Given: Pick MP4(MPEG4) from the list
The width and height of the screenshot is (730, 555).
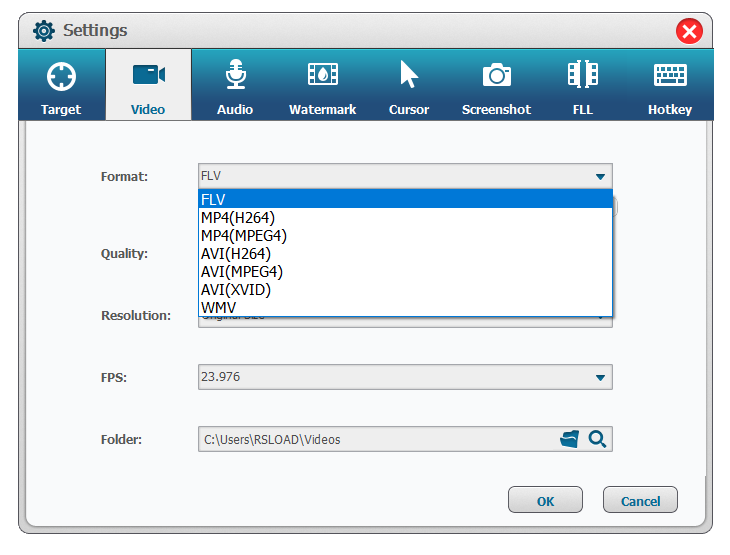Looking at the screenshot, I should point(405,236).
